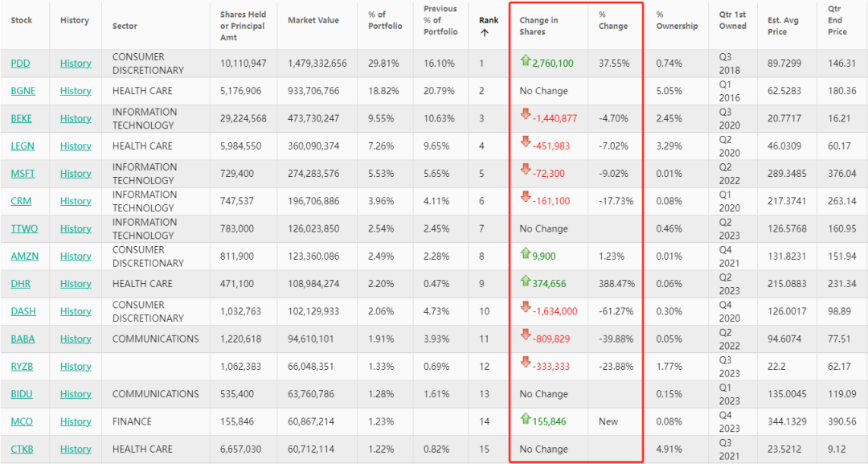This screenshot has height=464, width=868.
Task: Open the CRM stock link
Action: pos(21,201)
